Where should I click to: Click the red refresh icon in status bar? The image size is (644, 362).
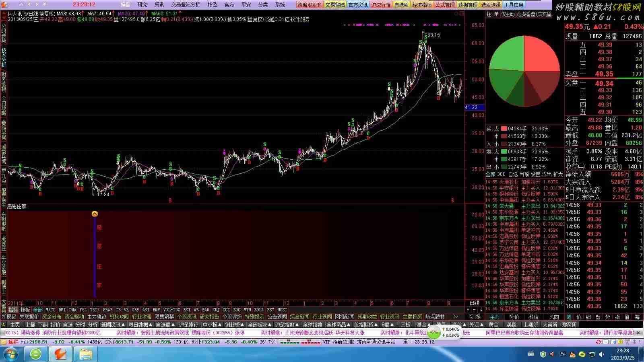point(599,342)
